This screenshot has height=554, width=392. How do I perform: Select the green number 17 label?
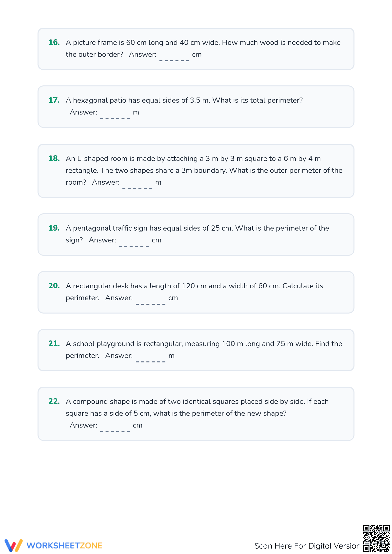(x=54, y=100)
